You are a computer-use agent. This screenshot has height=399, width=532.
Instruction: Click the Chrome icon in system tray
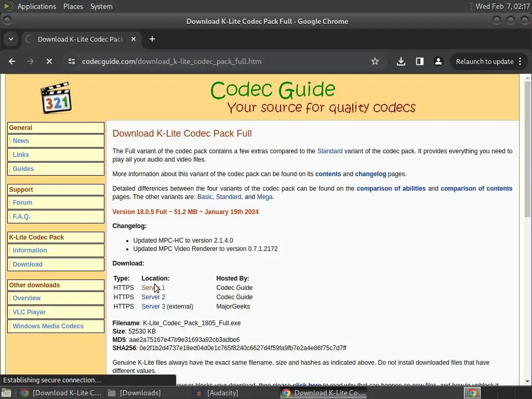point(472,393)
